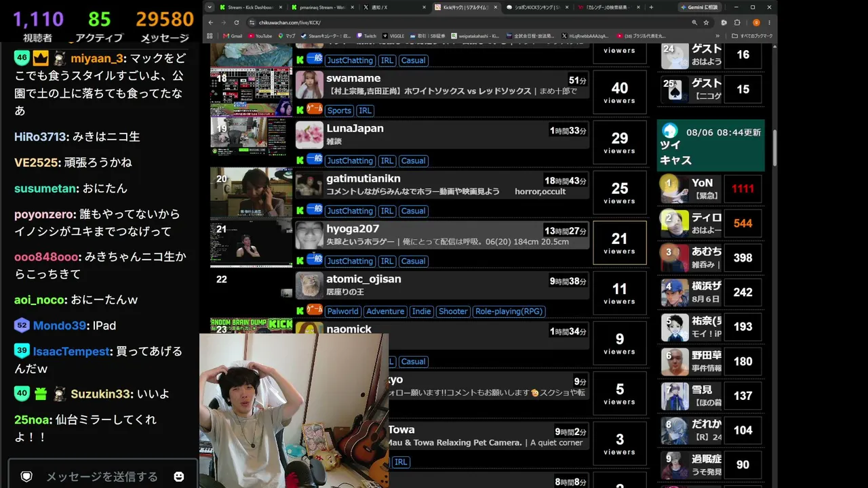Click the Gemini に相談 button

[698, 7]
